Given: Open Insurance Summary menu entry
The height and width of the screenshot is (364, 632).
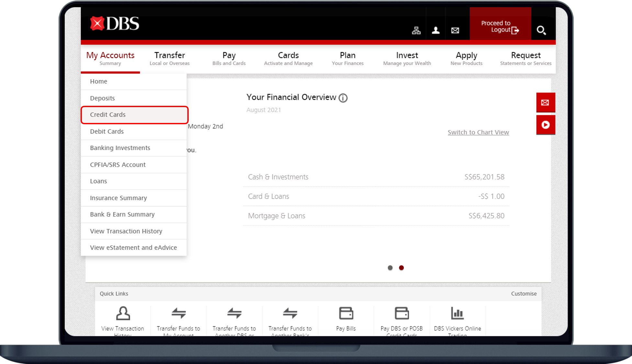Looking at the screenshot, I should [x=134, y=198].
